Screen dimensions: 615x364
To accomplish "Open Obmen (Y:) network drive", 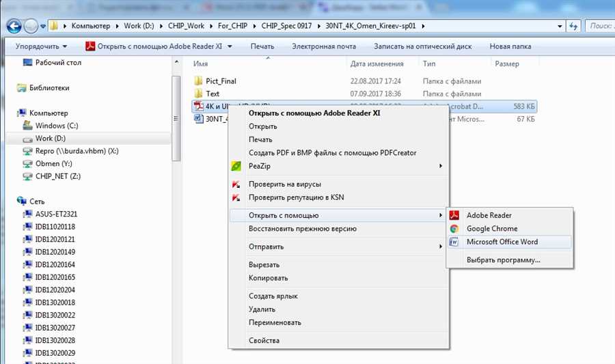I will [54, 163].
